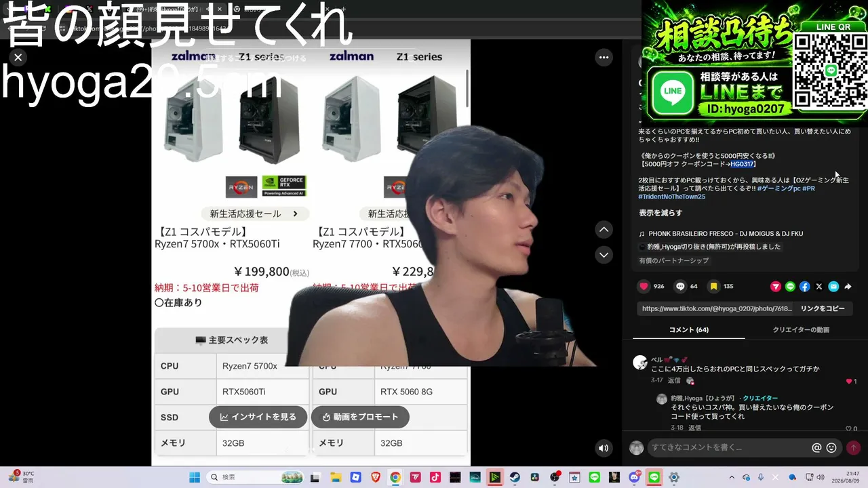
Task: Open Settings gear from the taskbar
Action: 674,477
